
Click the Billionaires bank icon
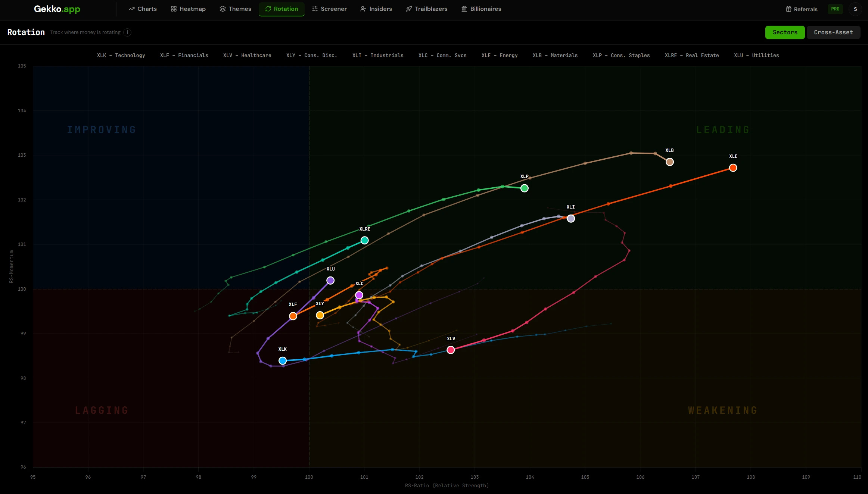click(464, 9)
